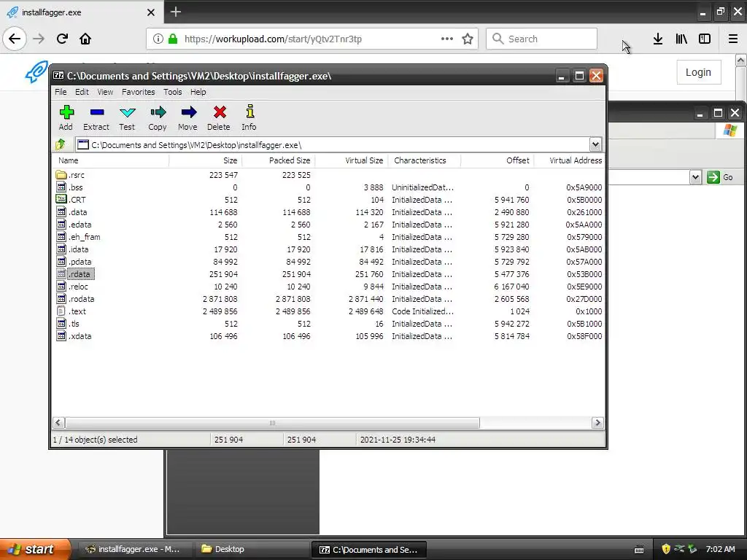
Task: Open the File menu in 7-Zip
Action: pyautogui.click(x=61, y=92)
